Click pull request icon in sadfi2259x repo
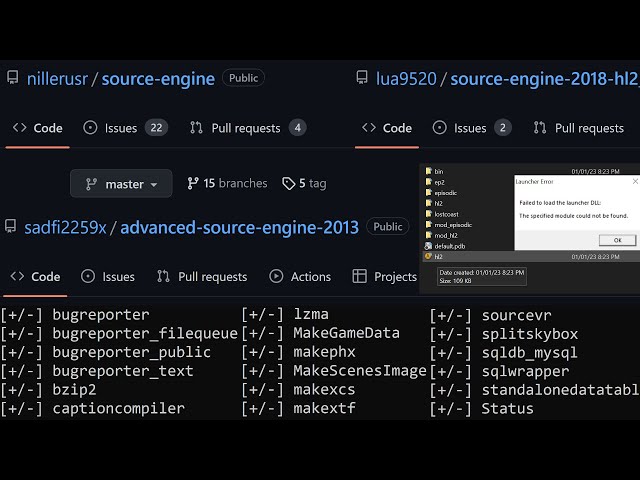The image size is (640, 480). point(163,276)
